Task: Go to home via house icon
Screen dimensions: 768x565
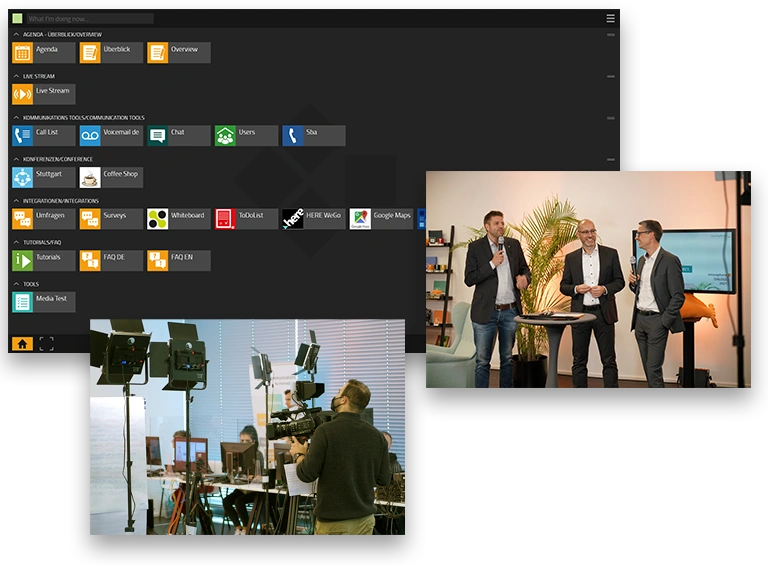Action: point(22,344)
